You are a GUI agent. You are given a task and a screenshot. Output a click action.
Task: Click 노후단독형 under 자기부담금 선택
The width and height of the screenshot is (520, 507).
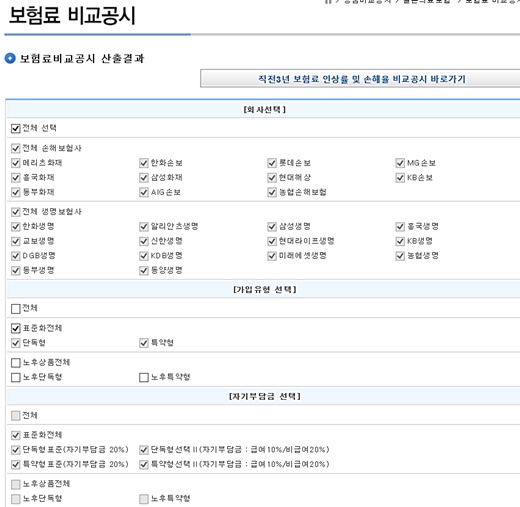(16, 499)
